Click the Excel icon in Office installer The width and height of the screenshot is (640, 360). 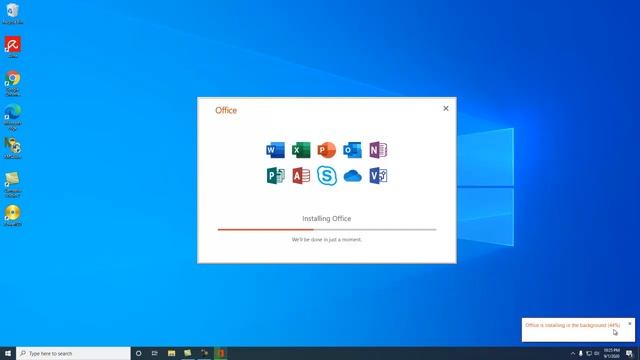301,150
